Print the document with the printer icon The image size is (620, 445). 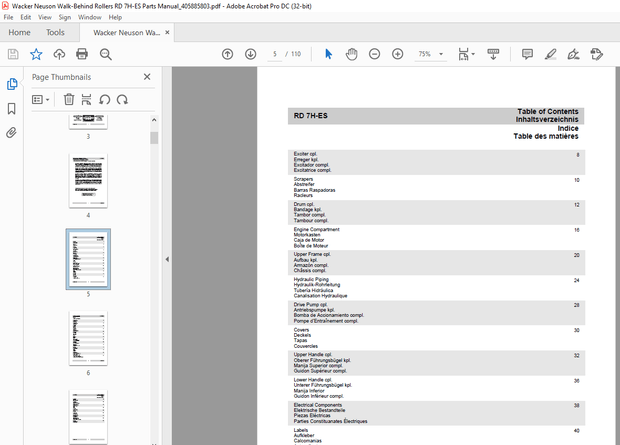click(82, 54)
